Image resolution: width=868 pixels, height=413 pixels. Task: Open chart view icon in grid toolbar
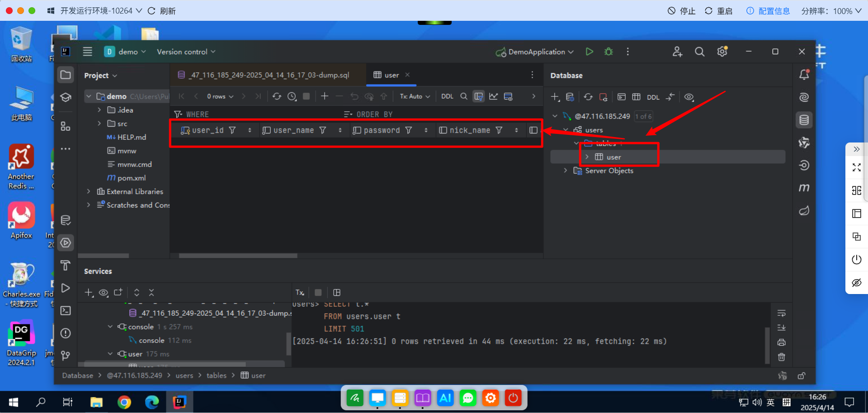coord(493,96)
